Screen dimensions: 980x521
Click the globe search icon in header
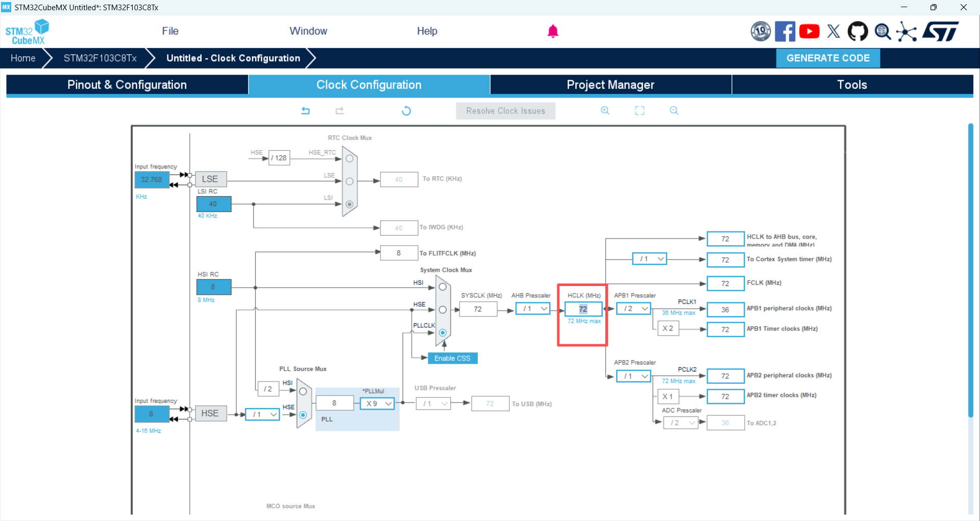pyautogui.click(x=883, y=32)
